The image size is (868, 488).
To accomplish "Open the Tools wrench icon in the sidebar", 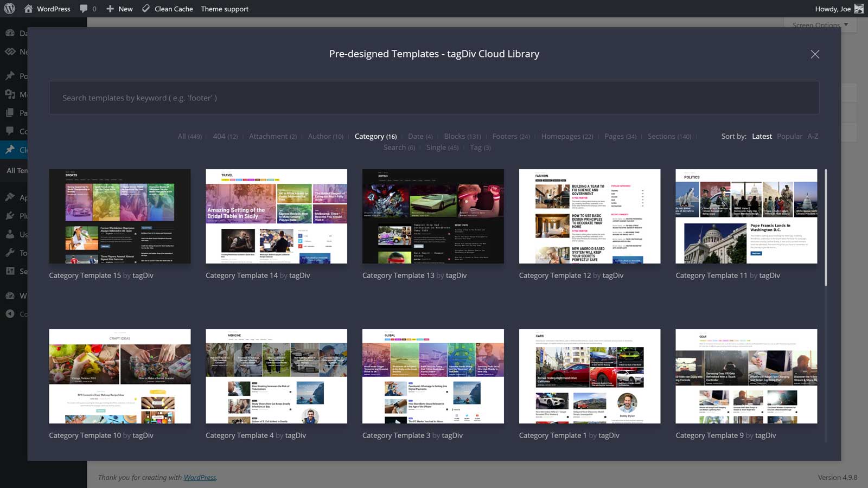I will [10, 253].
